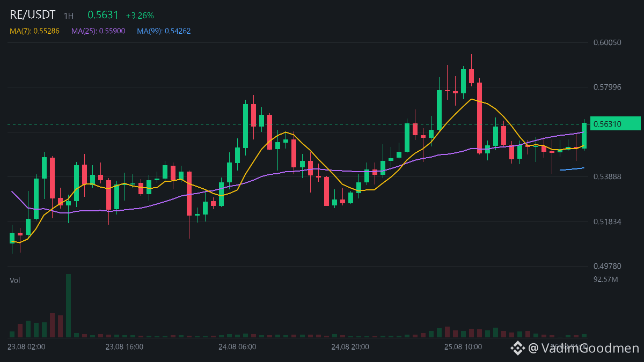Click the 0.53888 price axis label

(x=608, y=176)
